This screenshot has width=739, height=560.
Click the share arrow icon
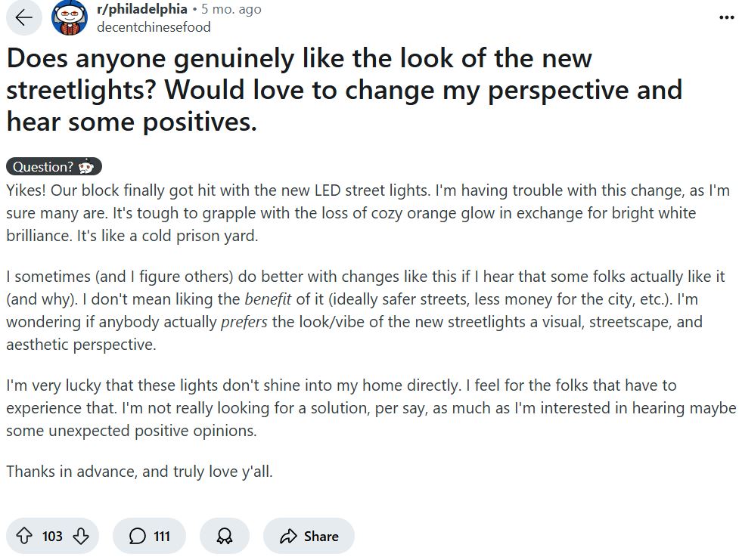[x=287, y=536]
